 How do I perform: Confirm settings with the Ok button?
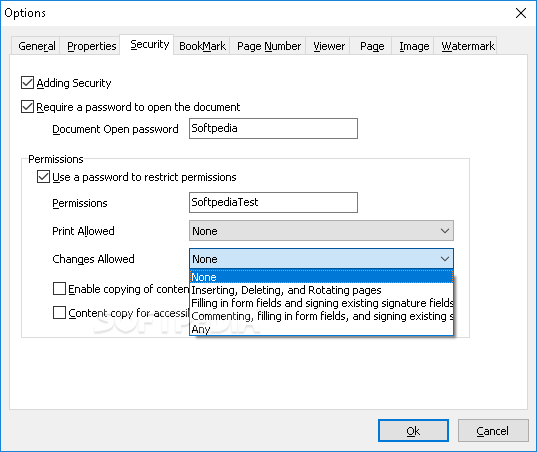point(413,430)
